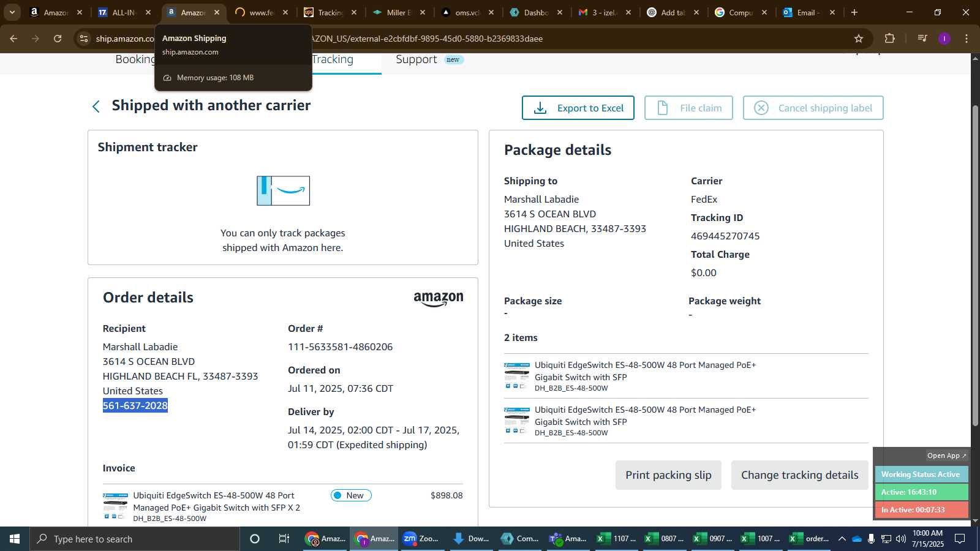Click Change tracking details button
Viewport: 980px width, 551px height.
point(800,475)
